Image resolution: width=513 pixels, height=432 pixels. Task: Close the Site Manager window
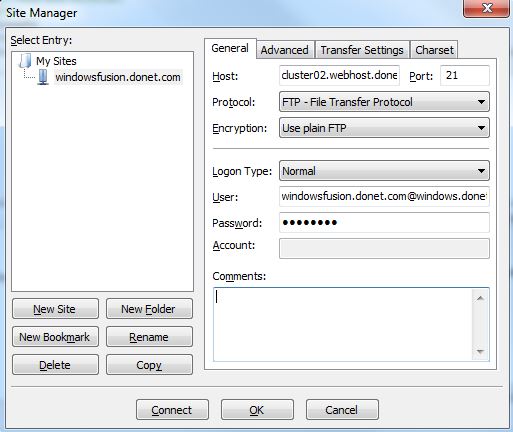click(x=487, y=8)
